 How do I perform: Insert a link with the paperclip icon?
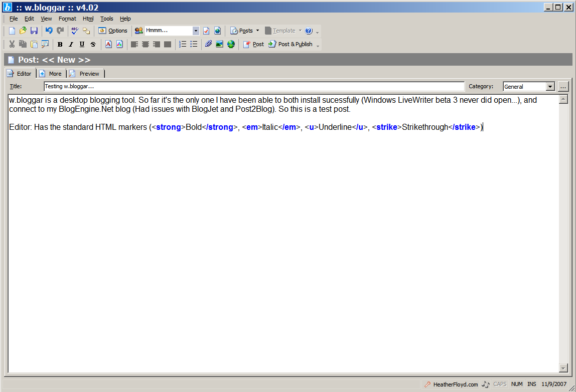click(208, 45)
